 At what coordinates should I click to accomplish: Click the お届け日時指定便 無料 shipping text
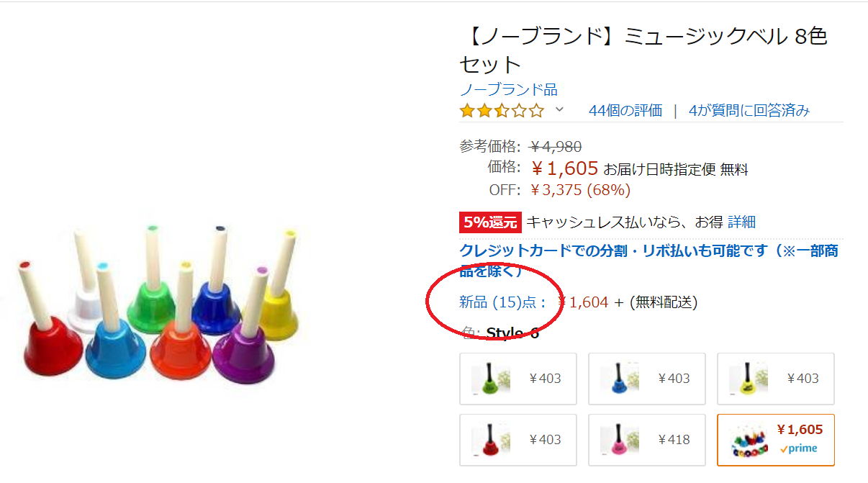[675, 170]
